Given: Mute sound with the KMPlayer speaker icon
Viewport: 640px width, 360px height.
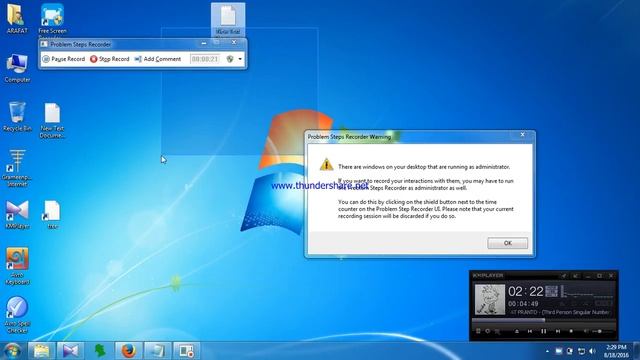Looking at the screenshot, I should [x=586, y=331].
